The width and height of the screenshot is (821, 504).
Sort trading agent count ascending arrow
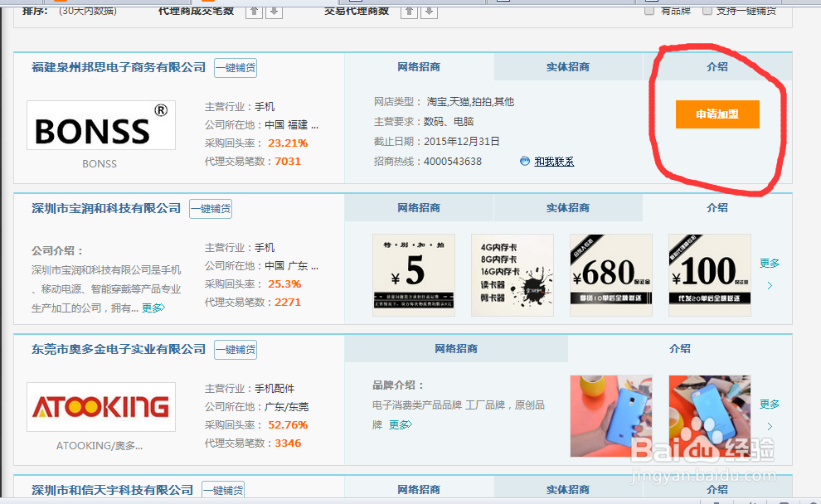click(x=409, y=12)
